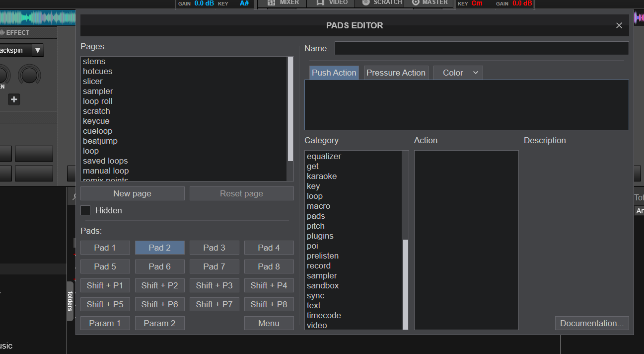Viewport: 644px width, 354px height.
Task: Select Pad 3
Action: [x=214, y=248]
